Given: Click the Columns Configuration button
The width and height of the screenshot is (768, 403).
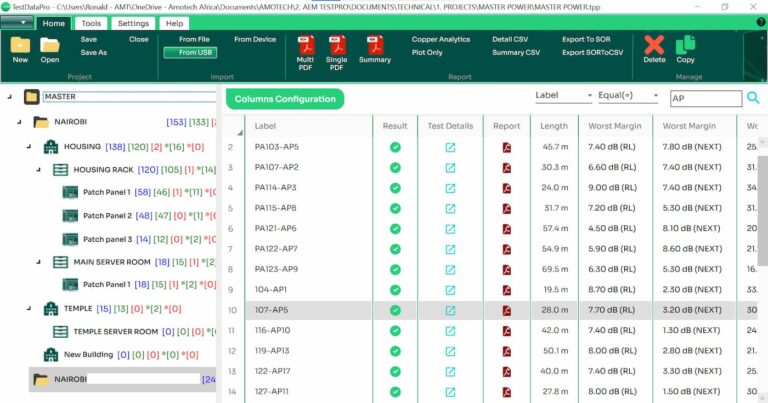Looking at the screenshot, I should (285, 99).
